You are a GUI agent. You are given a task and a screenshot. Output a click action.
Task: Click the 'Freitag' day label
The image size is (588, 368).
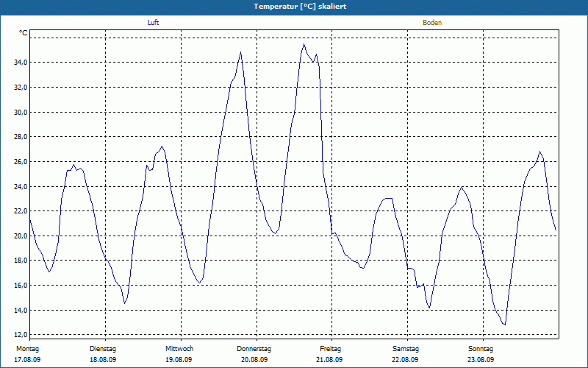click(x=330, y=349)
